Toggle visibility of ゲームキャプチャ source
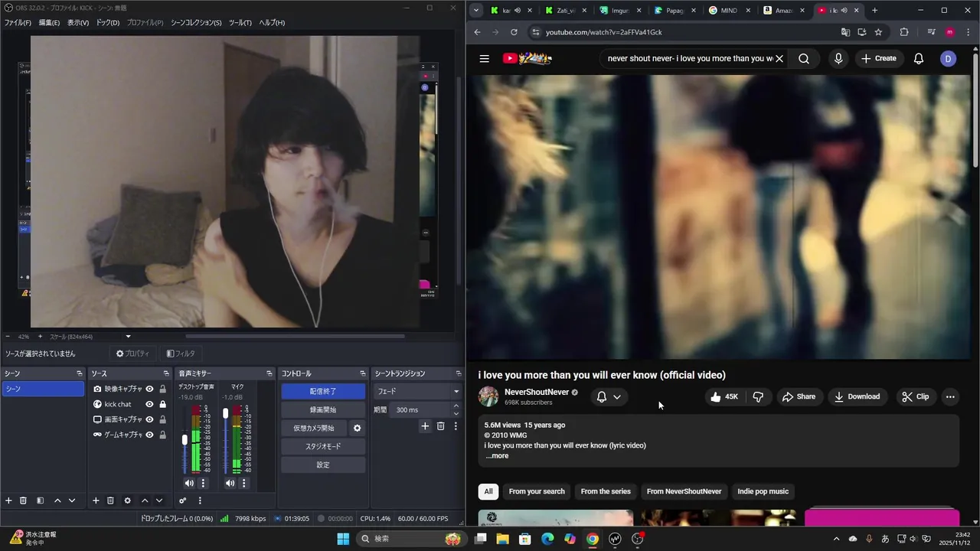 [149, 435]
